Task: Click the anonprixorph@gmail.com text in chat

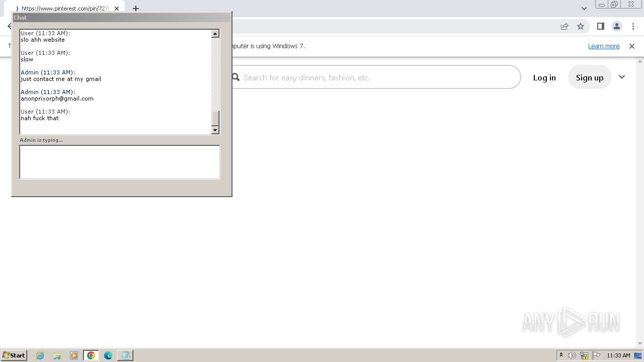Action: [57, 99]
